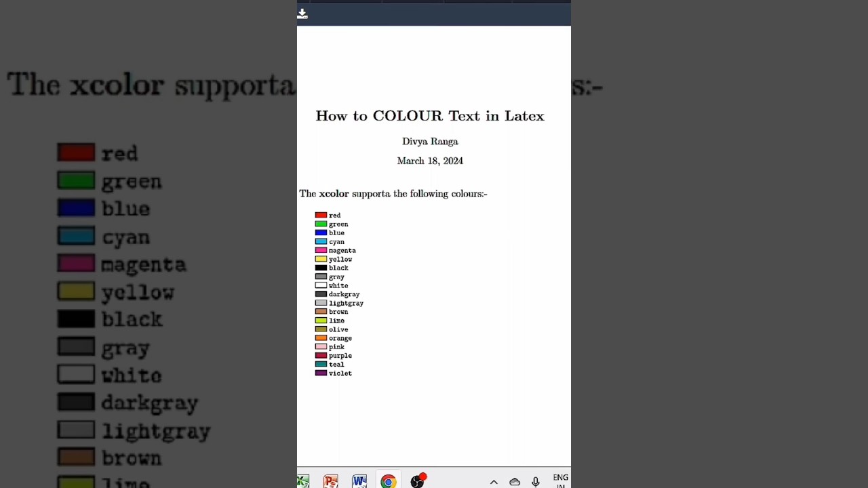The height and width of the screenshot is (488, 868).
Task: Click the word 'xcolor' in the sentence
Action: click(x=334, y=194)
